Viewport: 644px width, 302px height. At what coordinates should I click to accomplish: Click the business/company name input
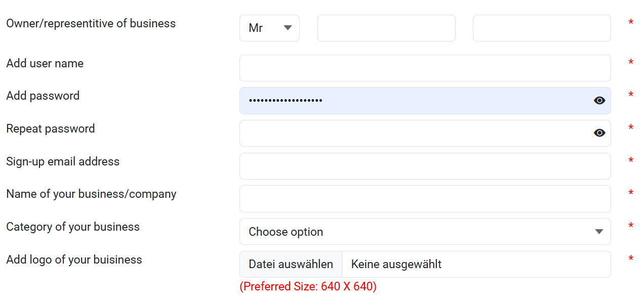click(x=425, y=199)
